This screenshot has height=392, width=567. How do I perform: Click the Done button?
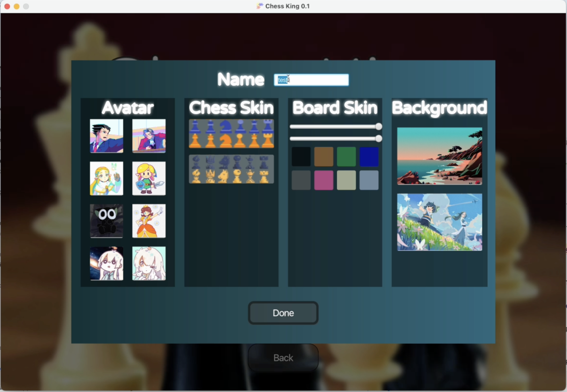coord(283,313)
